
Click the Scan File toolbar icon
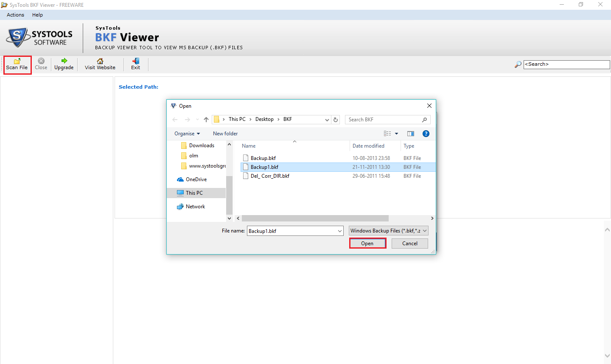coord(17,61)
